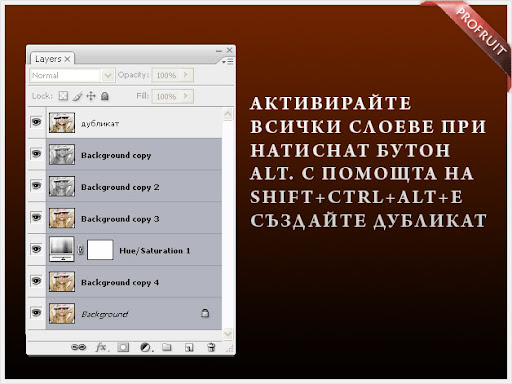Click the Background layer thumbnail
The width and height of the screenshot is (512, 384).
62,313
